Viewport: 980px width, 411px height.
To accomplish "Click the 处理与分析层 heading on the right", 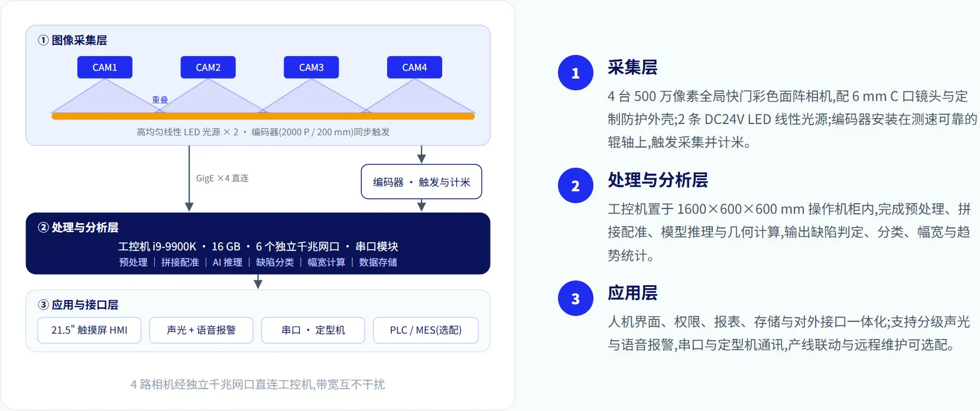I will click(x=658, y=180).
